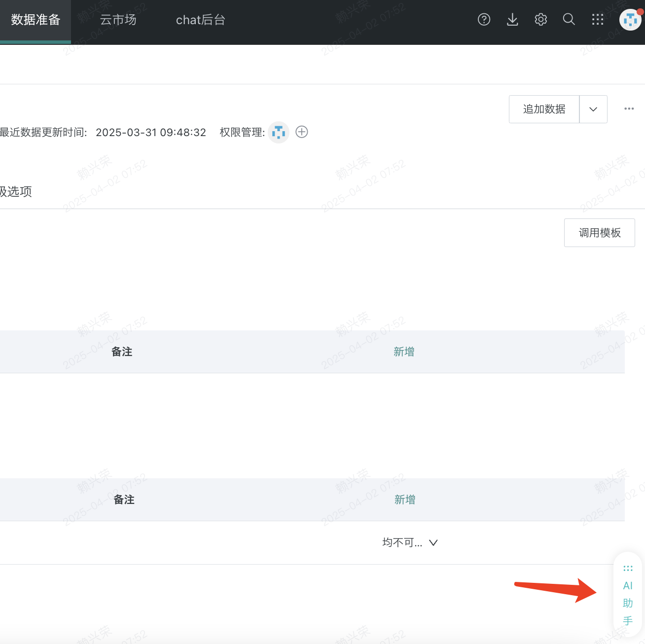Click the search magnifier icon

pos(569,20)
